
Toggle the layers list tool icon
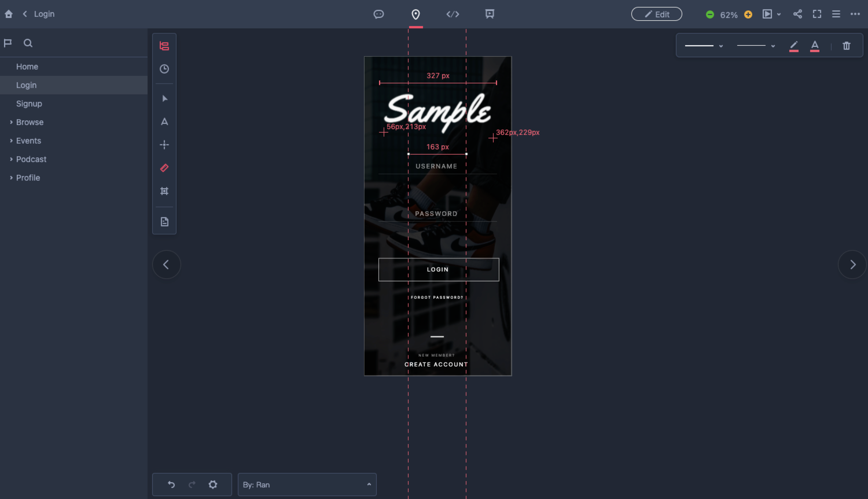[164, 46]
